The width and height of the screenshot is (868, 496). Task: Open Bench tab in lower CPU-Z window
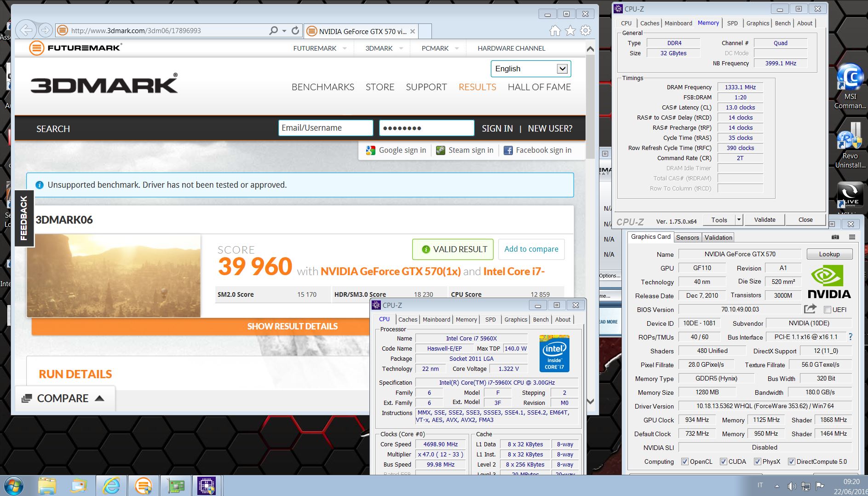click(x=540, y=319)
